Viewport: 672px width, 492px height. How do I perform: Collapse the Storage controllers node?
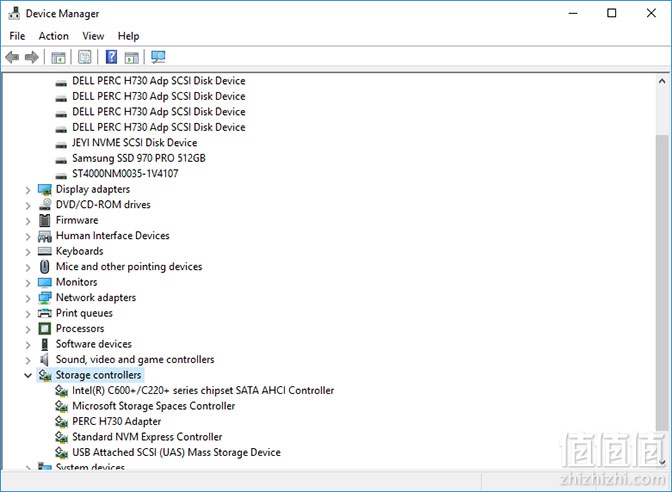coord(28,375)
